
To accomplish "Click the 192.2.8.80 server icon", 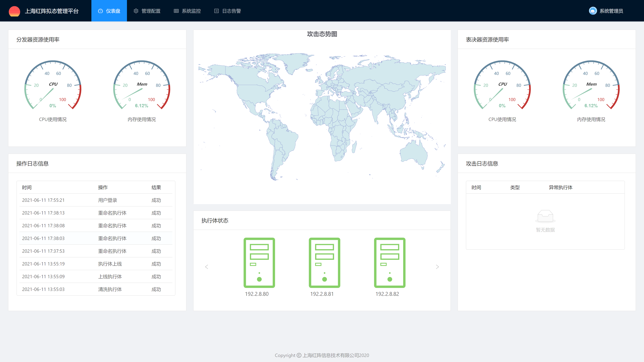I will point(259,263).
